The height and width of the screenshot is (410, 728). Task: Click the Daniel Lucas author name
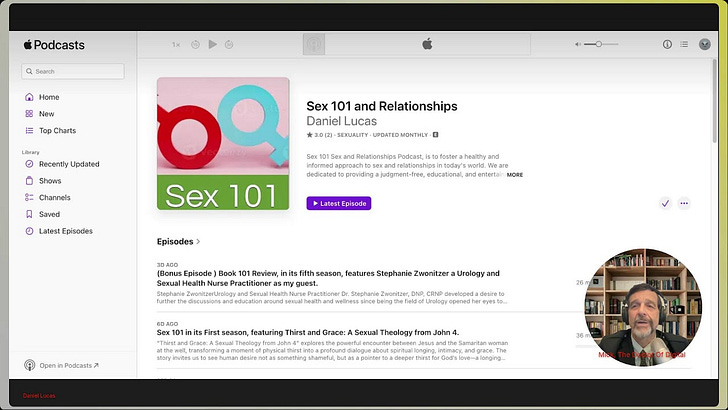click(341, 121)
